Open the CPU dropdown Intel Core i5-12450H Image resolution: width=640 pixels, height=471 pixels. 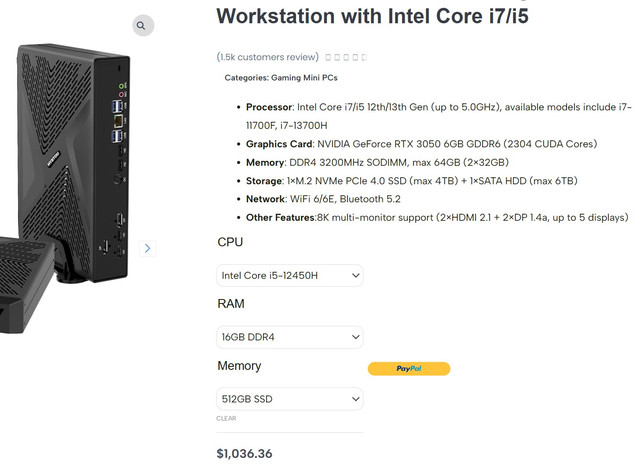(289, 275)
